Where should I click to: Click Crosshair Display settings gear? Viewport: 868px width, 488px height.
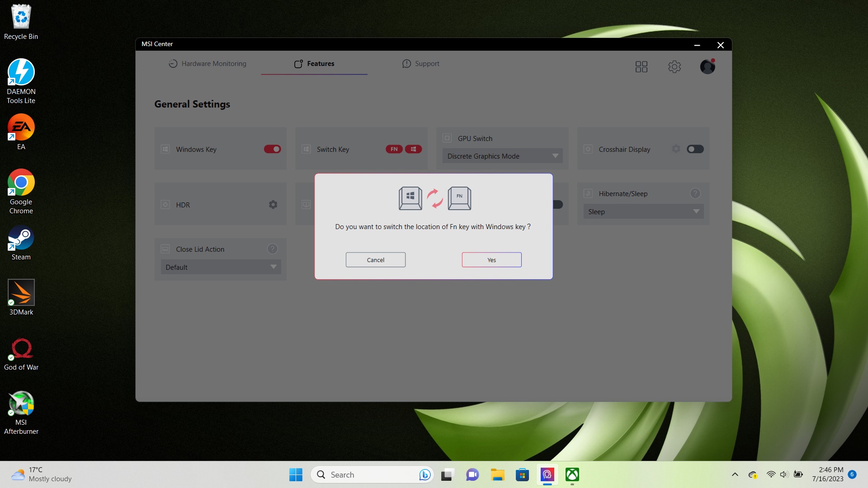pyautogui.click(x=676, y=149)
